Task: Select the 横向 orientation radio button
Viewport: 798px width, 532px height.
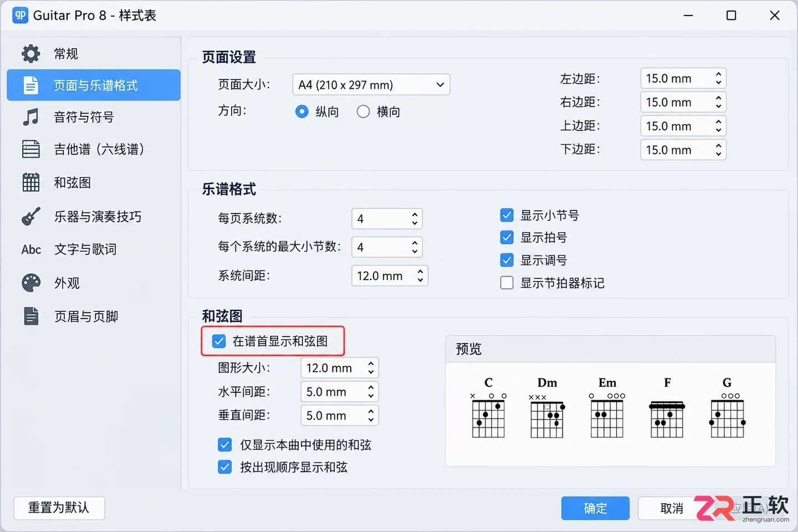Action: pyautogui.click(x=364, y=112)
